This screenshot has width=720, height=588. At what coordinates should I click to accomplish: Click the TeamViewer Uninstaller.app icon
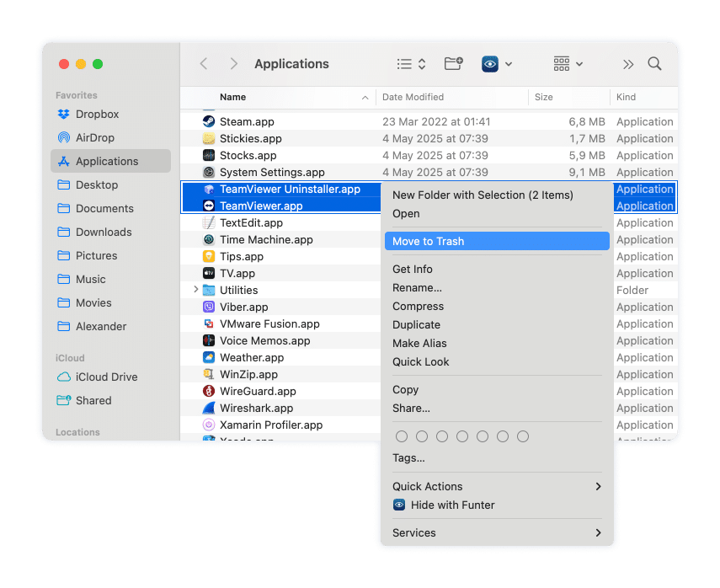pos(209,189)
